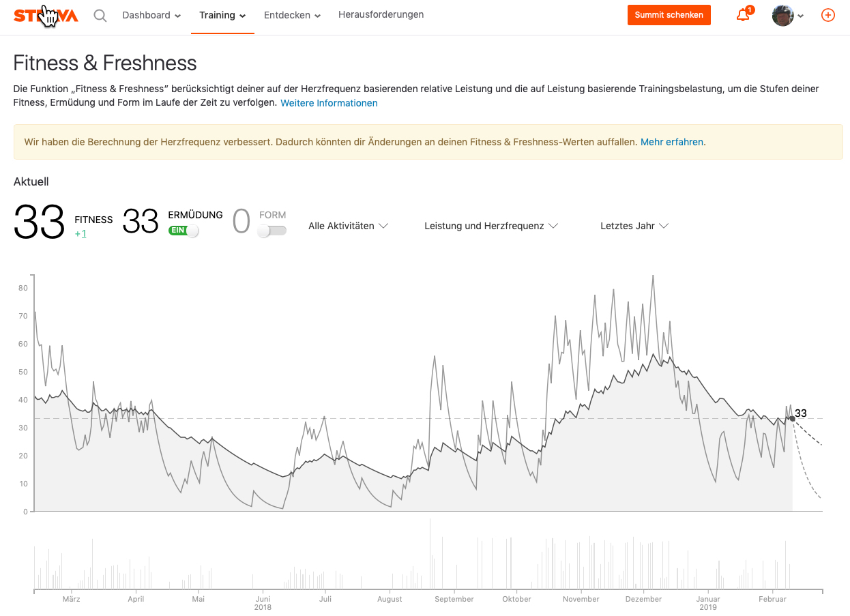
Task: Open the Strava search icon
Action: (100, 14)
